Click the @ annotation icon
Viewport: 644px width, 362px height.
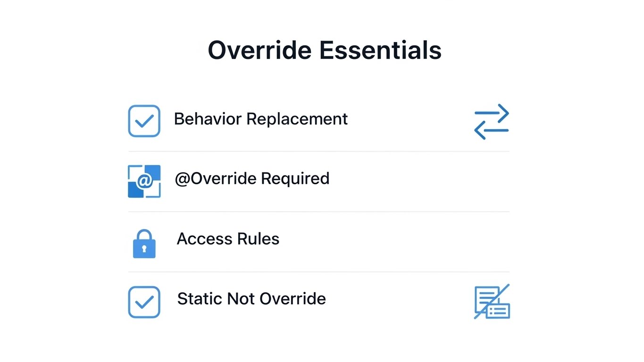[144, 181]
